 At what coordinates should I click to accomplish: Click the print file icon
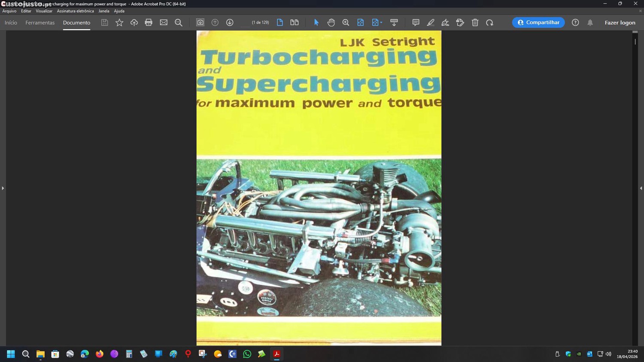pos(149,22)
